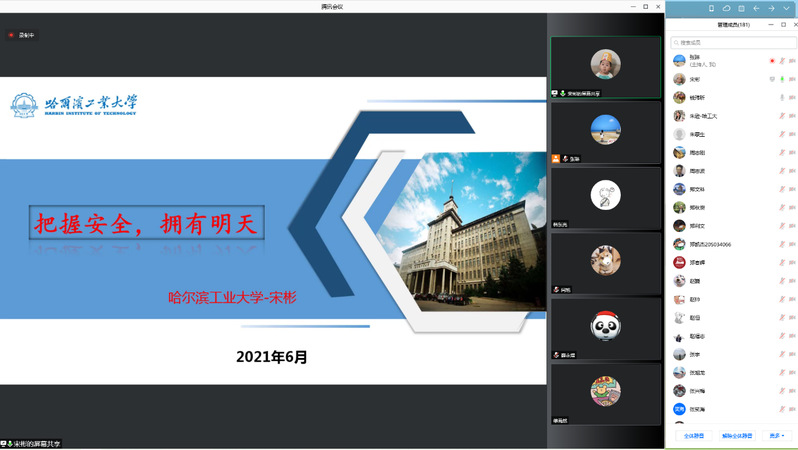The height and width of the screenshot is (450, 798).
Task: Toggle the gray microphone in the third member row
Action: [x=782, y=98]
